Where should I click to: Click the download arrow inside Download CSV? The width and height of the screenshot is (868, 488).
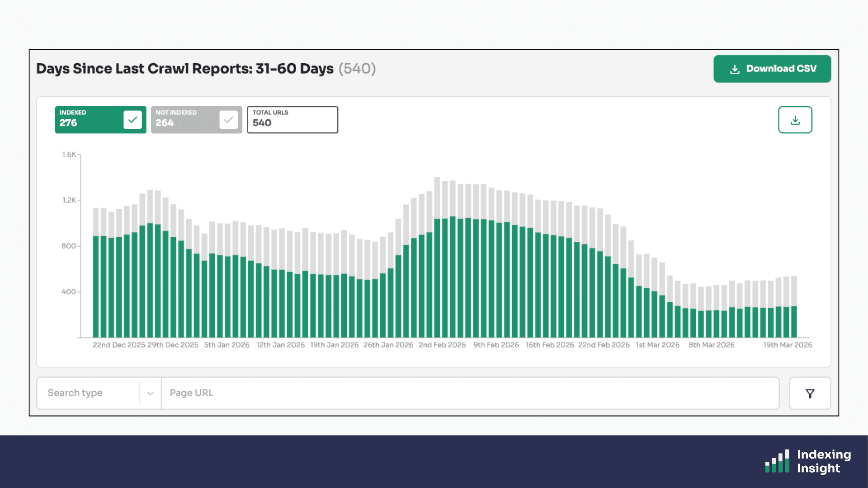[735, 69]
